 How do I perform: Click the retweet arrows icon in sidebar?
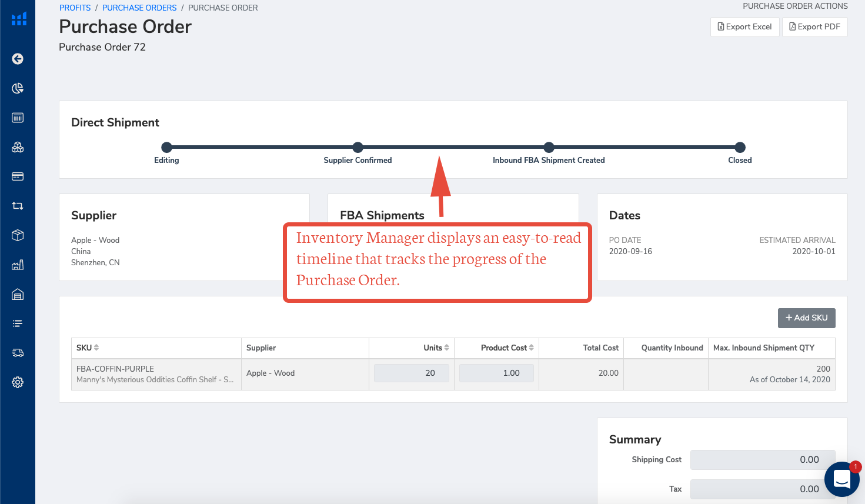tap(18, 206)
